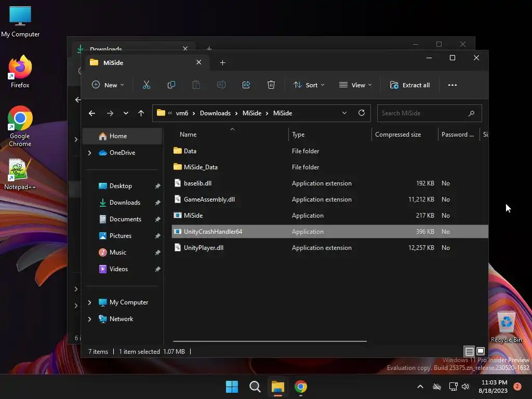This screenshot has width=532, height=399.
Task: Open volume control in system tray
Action: coord(465,387)
